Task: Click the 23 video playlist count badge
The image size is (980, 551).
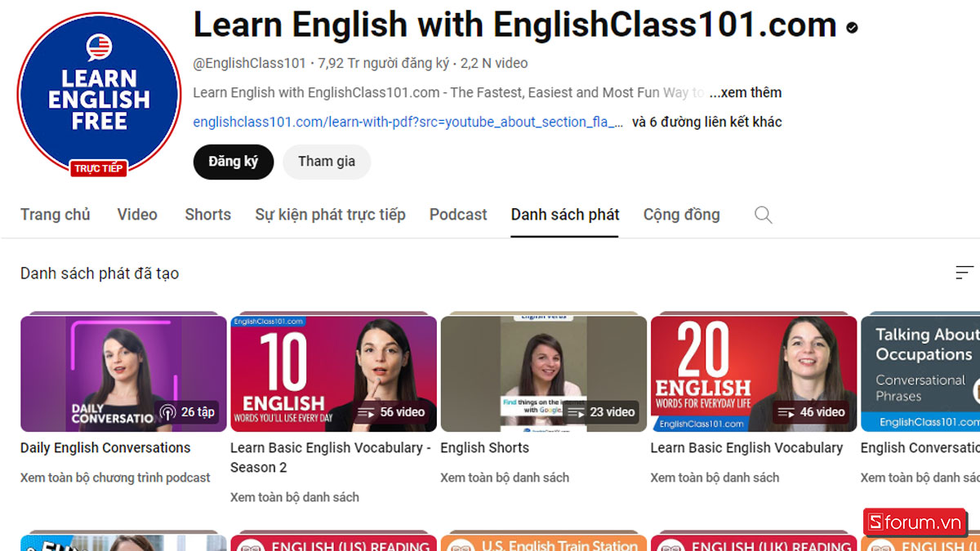Action: pyautogui.click(x=600, y=412)
